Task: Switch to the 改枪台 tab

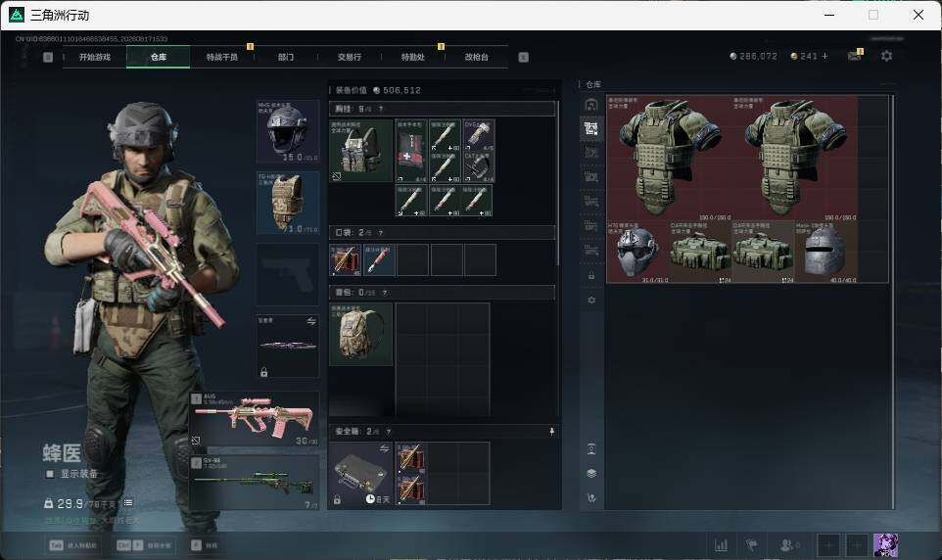Action: (477, 57)
